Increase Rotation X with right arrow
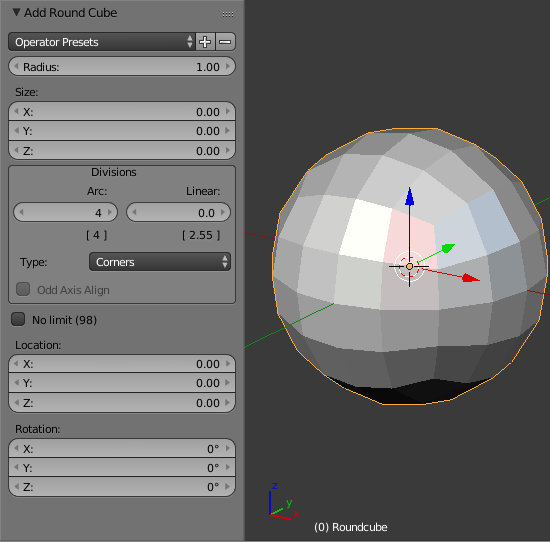This screenshot has height=542, width=550. (228, 448)
